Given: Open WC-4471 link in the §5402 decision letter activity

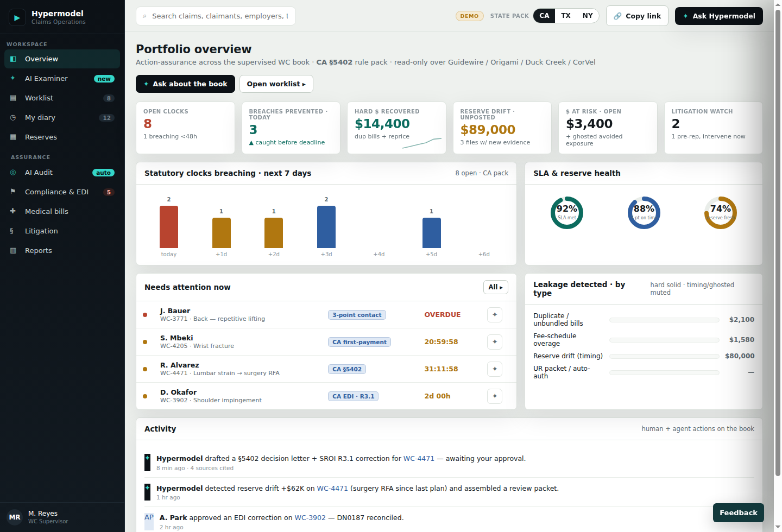Looking at the screenshot, I should (x=419, y=459).
